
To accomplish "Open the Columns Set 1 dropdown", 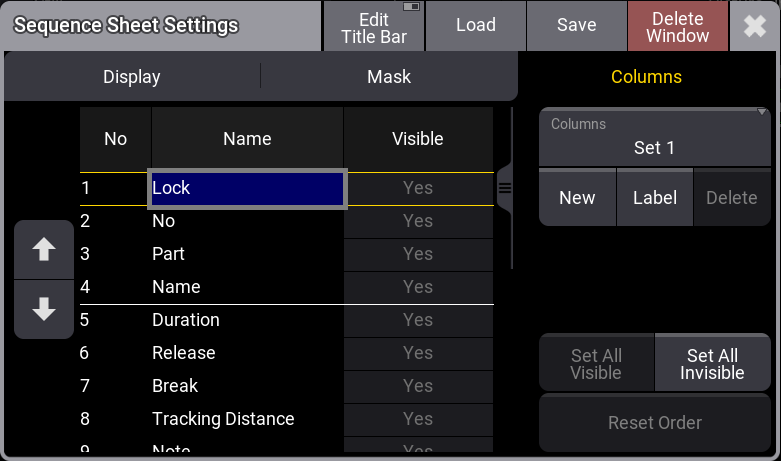I will pyautogui.click(x=655, y=137).
